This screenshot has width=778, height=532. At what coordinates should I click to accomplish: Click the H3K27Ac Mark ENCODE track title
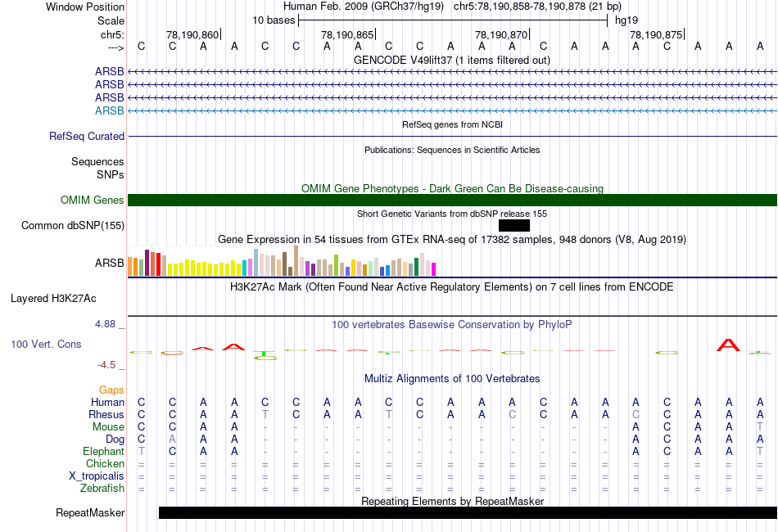451,287
